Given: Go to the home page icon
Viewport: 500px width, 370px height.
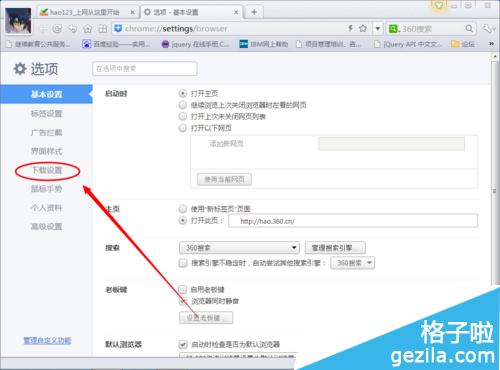Looking at the screenshot, I should (88, 29).
